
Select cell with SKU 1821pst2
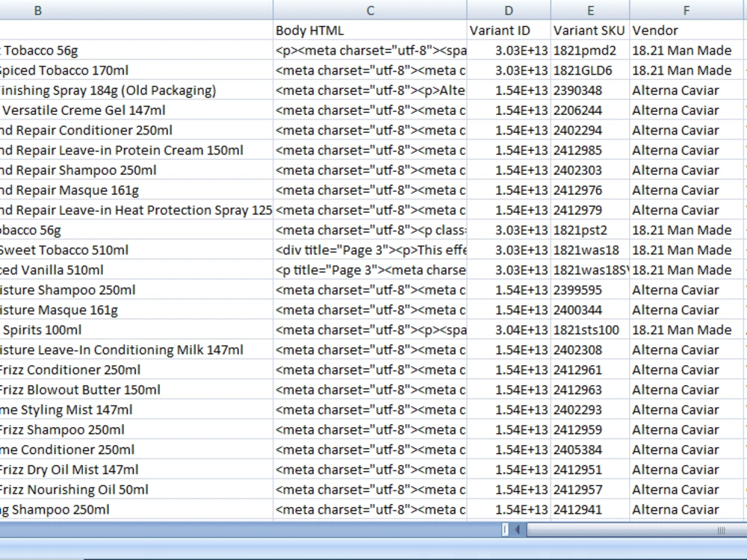[590, 230]
